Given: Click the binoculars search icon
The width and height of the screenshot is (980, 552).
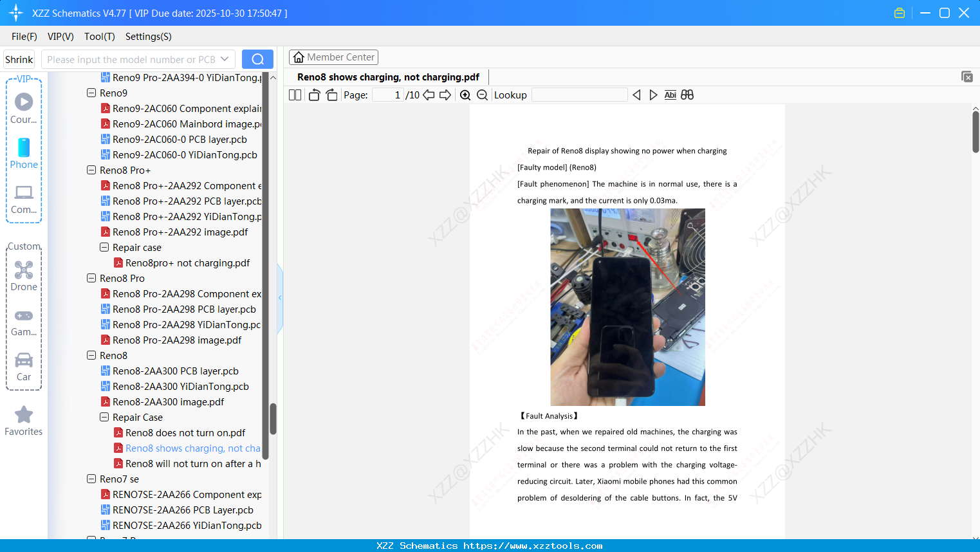Looking at the screenshot, I should [687, 95].
